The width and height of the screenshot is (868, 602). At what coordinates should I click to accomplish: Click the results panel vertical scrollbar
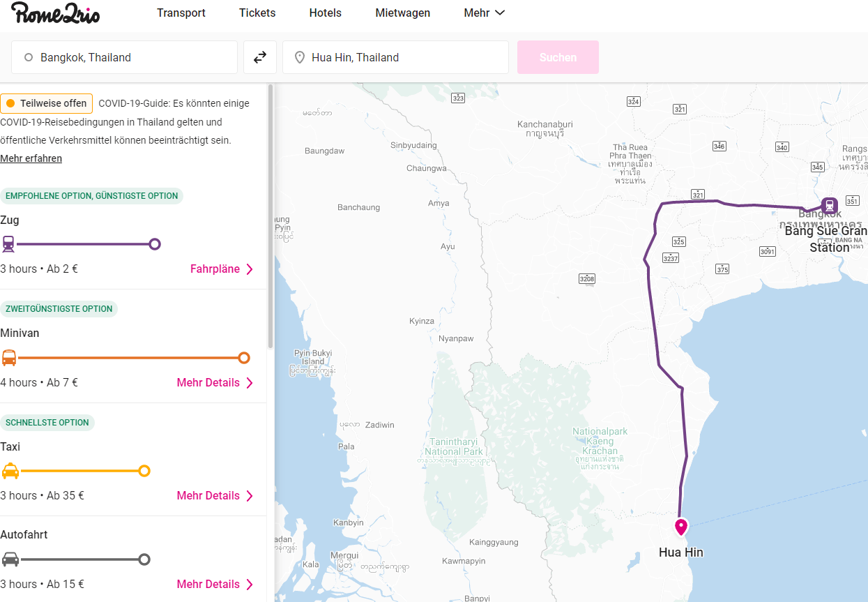[x=271, y=216]
